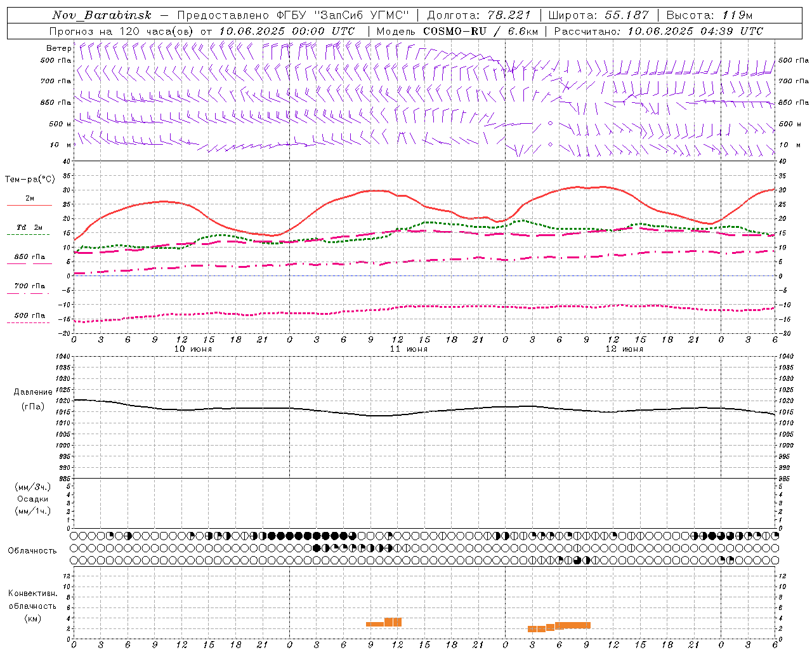
Task: Select the 10.06.2025 00:00 UTC start time
Action: [x=287, y=31]
